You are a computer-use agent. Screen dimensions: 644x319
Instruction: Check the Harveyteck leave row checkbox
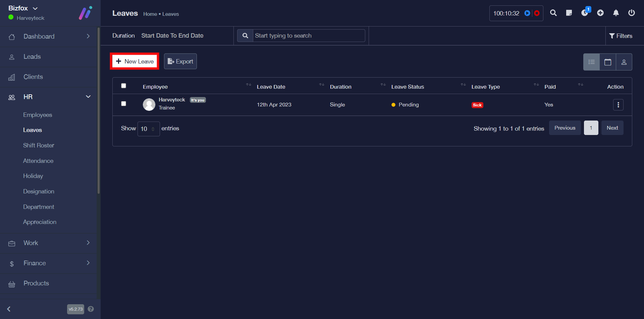(124, 104)
